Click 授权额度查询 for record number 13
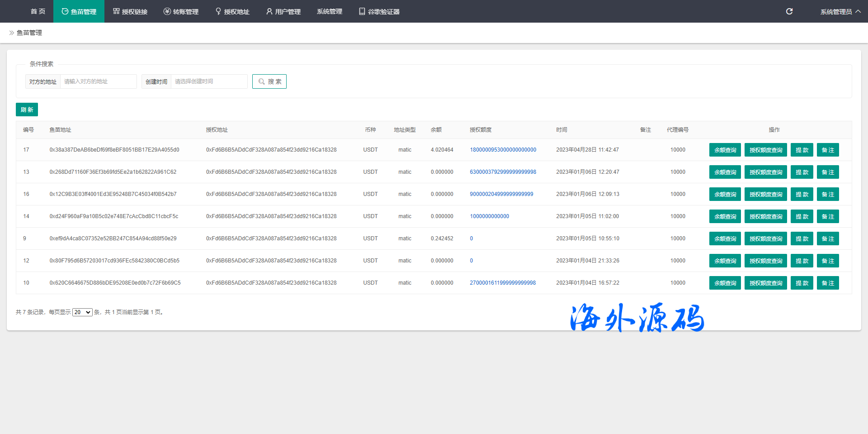This screenshot has width=868, height=434. tap(765, 172)
